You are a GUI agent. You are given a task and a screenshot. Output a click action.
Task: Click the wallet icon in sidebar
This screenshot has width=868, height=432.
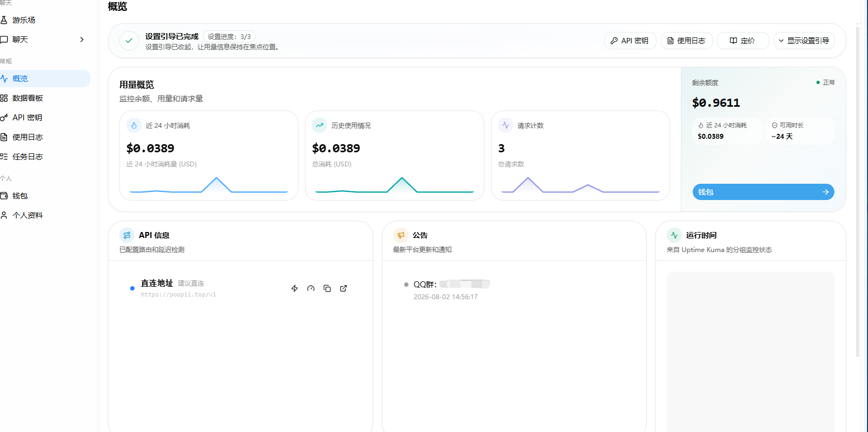(x=4, y=196)
